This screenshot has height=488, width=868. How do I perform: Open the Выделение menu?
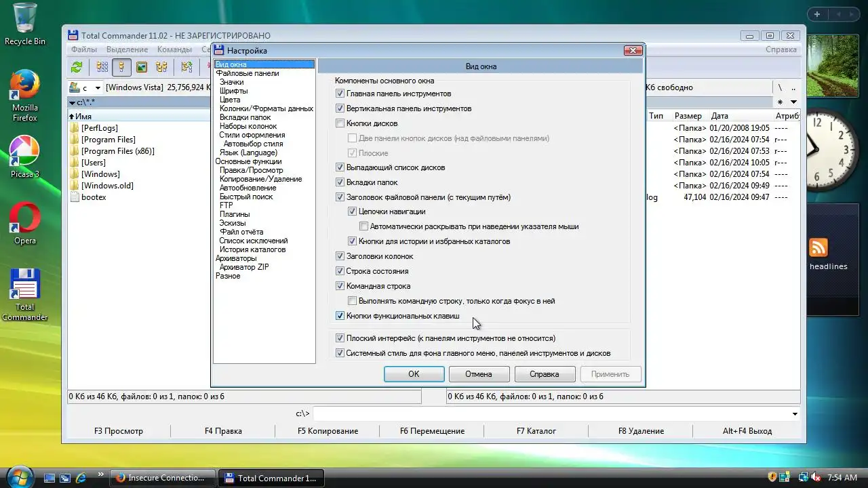127,49
